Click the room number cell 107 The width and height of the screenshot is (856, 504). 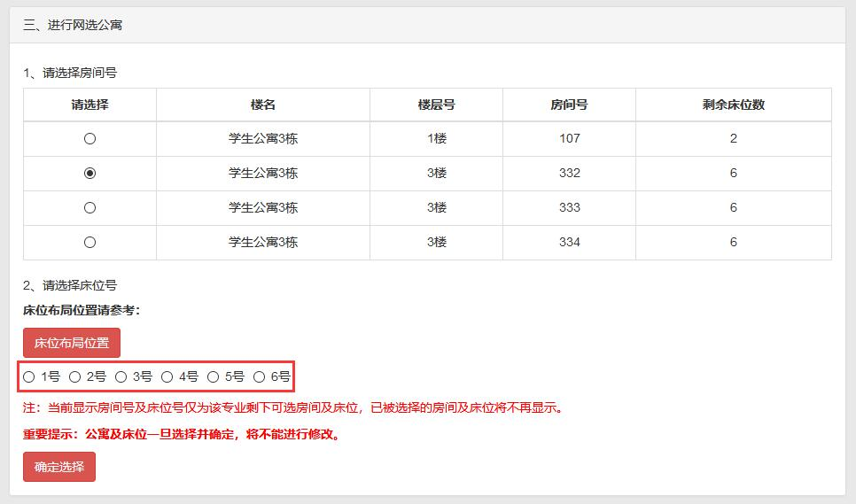coord(569,139)
